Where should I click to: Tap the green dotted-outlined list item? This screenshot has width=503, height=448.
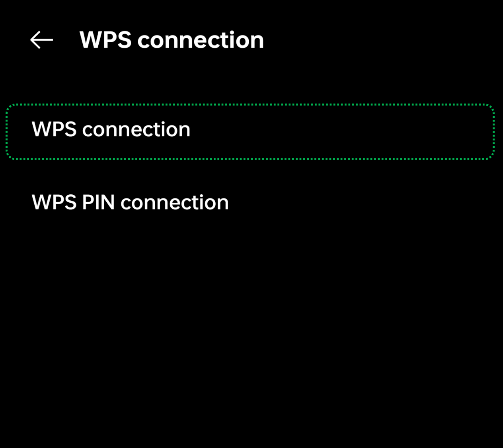[x=250, y=131]
